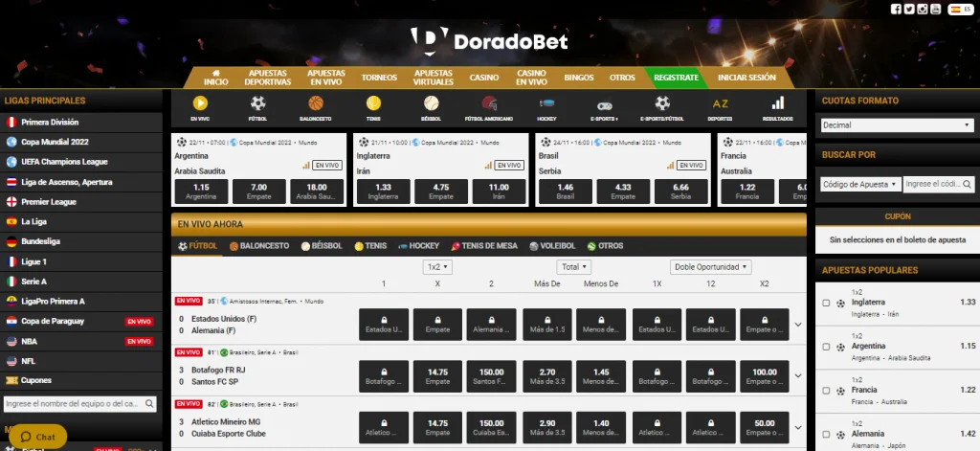Open Argentina match statistics bars icon
This screenshot has width=980, height=451.
click(306, 166)
